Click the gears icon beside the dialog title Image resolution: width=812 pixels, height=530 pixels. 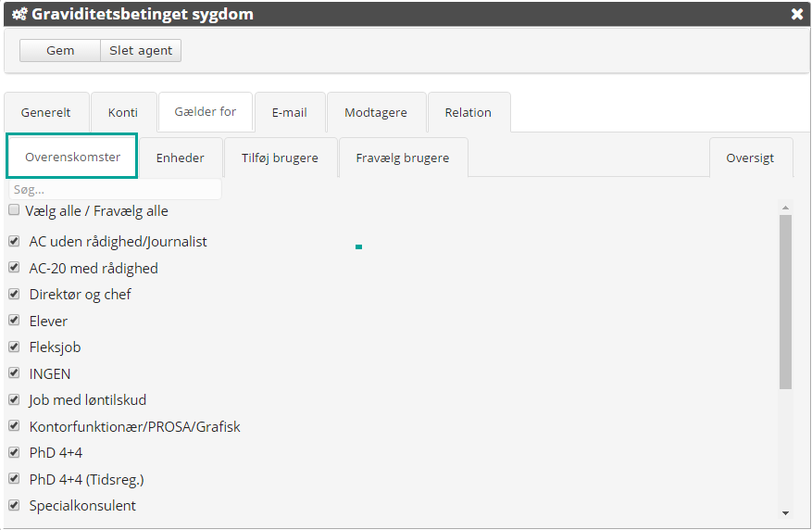19,14
